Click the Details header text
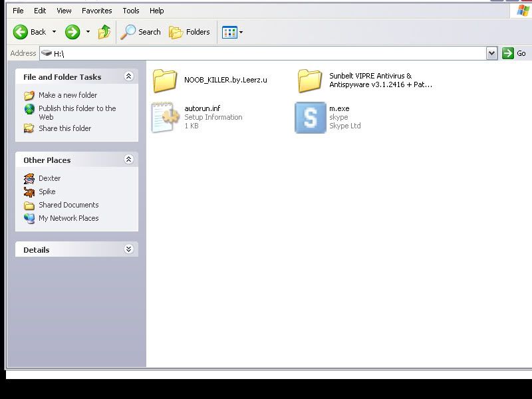Screen dimensions: 532x399 pyautogui.click(x=37, y=250)
